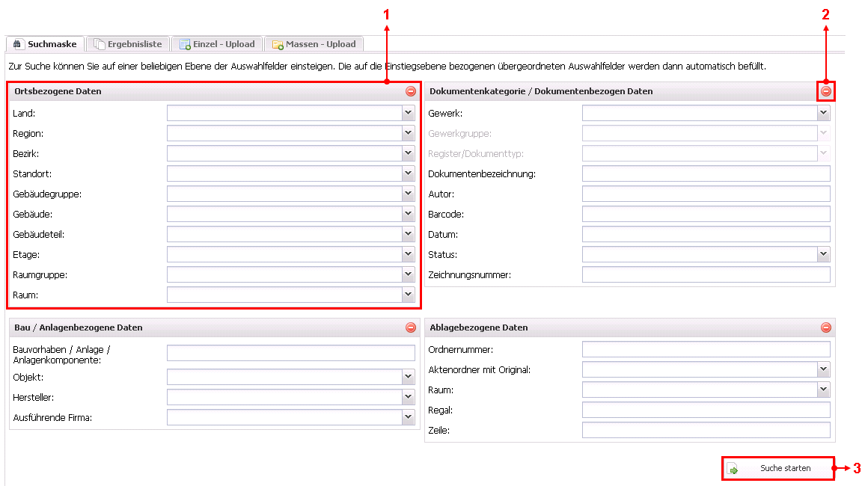Open the Einzel - Upload tab

218,43
